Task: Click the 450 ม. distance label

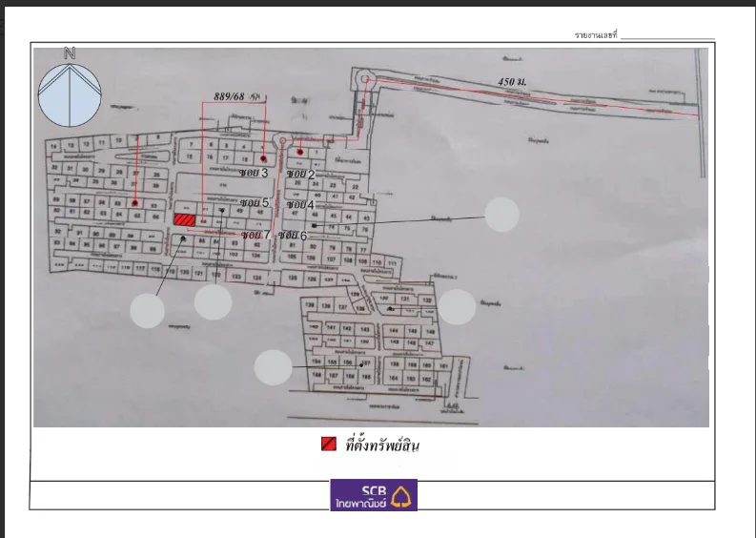Action: click(512, 81)
